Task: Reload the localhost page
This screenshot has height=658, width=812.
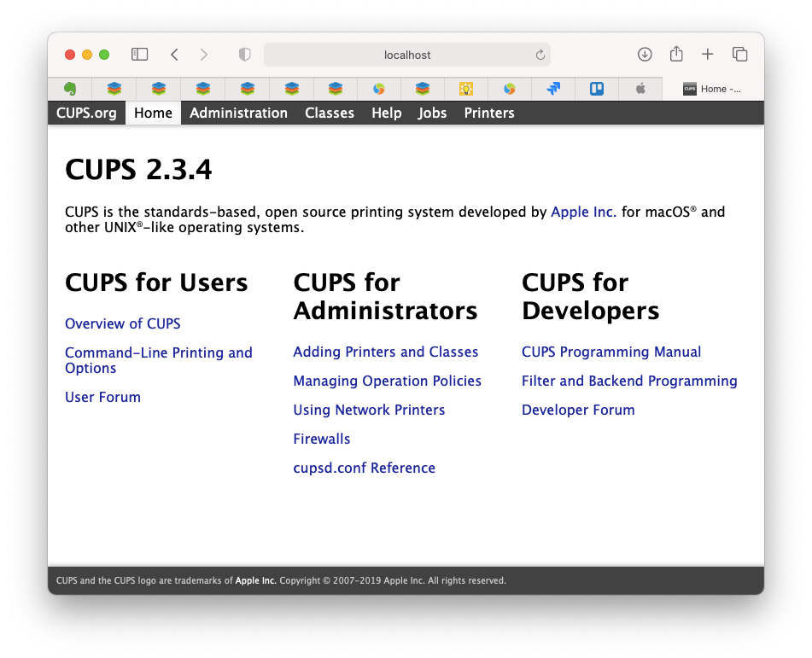Action: click(540, 54)
